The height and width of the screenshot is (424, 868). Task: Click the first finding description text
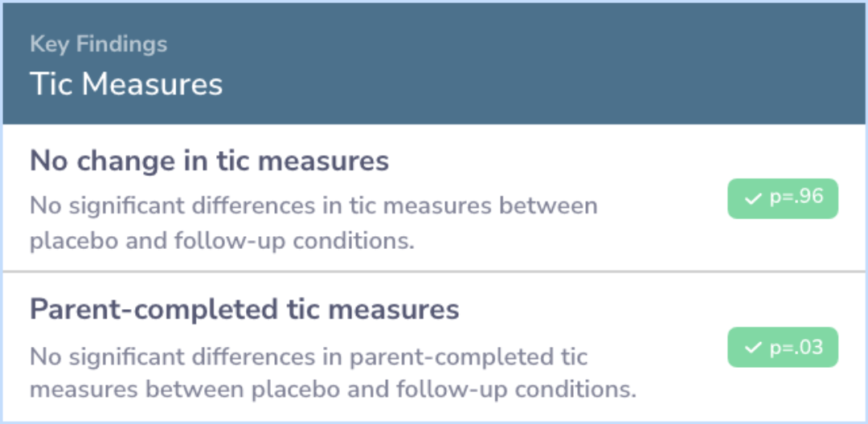[x=313, y=224]
